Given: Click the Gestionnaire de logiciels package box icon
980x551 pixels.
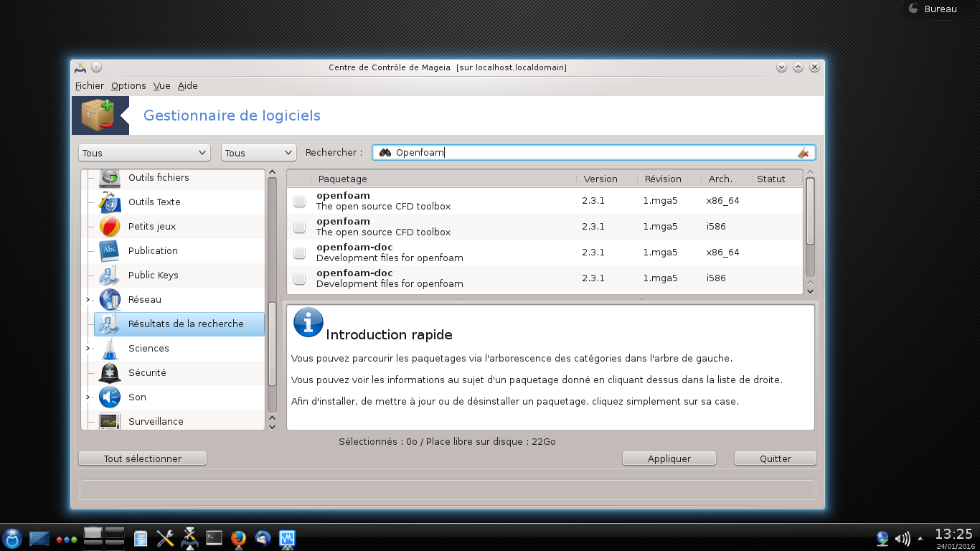Looking at the screenshot, I should 97,115.
